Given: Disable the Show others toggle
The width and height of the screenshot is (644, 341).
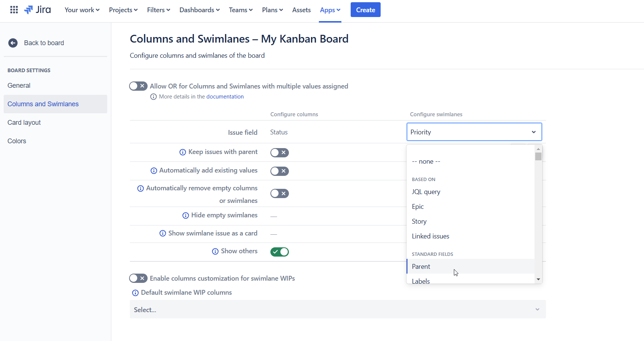Looking at the screenshot, I should coord(279,251).
